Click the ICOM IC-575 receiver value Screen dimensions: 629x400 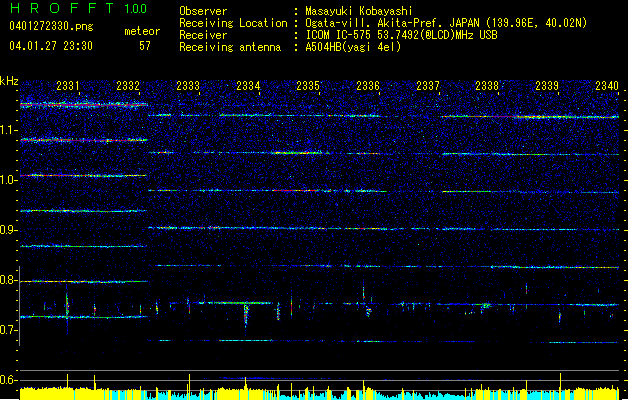coord(401,35)
